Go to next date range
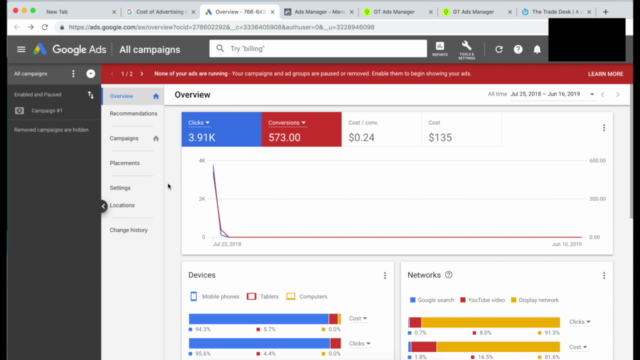Image resolution: width=640 pixels, height=360 pixels. [x=618, y=95]
